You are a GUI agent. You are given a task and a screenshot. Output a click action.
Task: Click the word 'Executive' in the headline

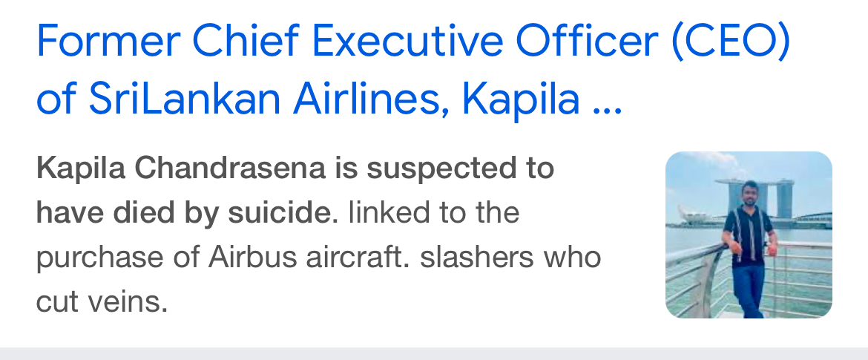(408, 41)
